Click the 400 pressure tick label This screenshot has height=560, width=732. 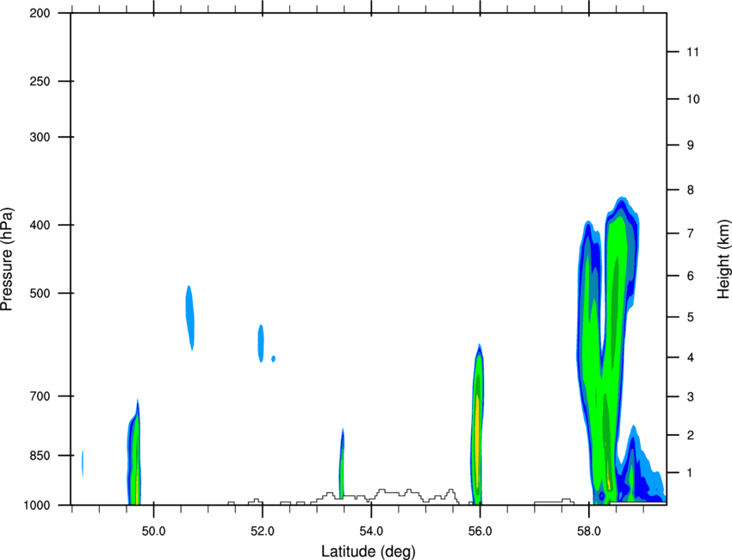(40, 225)
